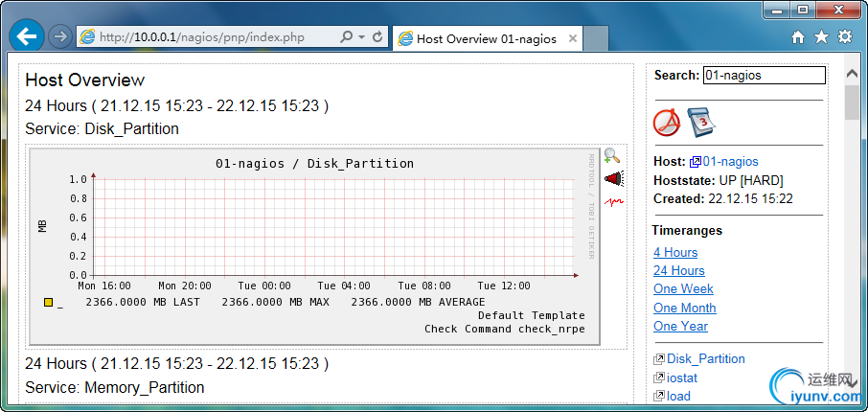Viewport: 868px width, 412px height.
Task: Click the Search box containing 01-nagios
Action: [764, 76]
